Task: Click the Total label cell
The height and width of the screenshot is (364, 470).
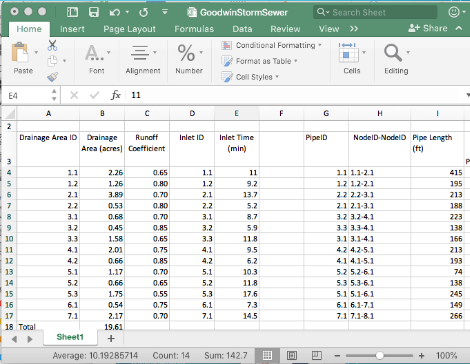Action: tap(48, 327)
